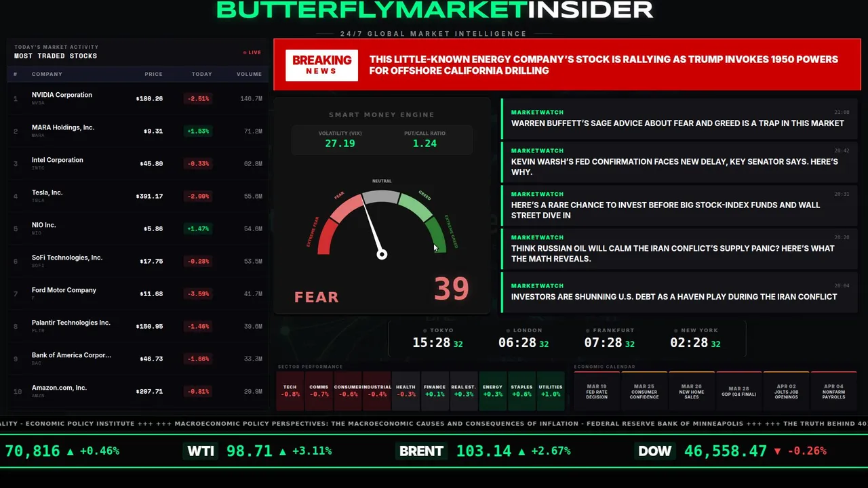Open investors shunning U.S. debt headline

tap(679, 292)
